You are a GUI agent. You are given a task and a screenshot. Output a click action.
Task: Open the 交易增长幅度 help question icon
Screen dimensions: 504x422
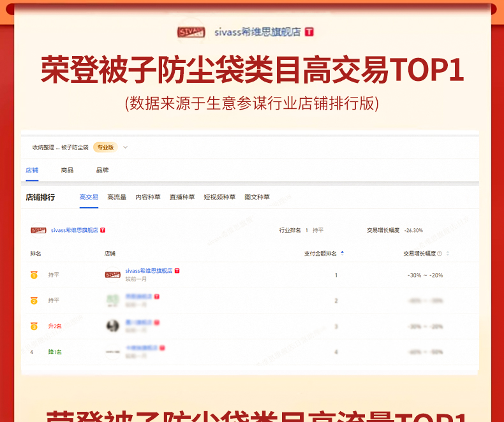(440, 254)
